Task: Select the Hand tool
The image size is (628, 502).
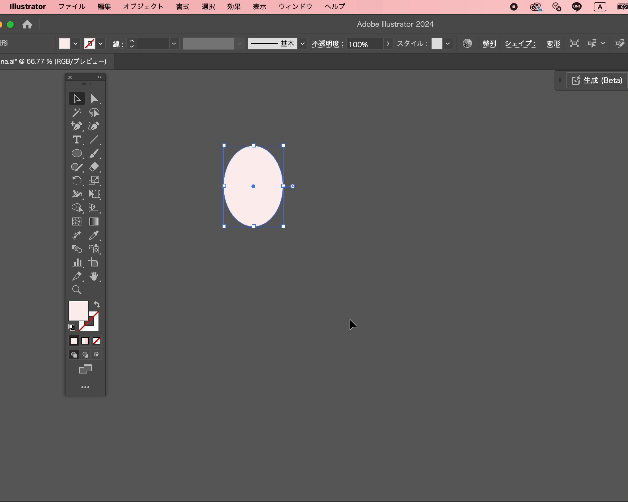Action: 94,276
